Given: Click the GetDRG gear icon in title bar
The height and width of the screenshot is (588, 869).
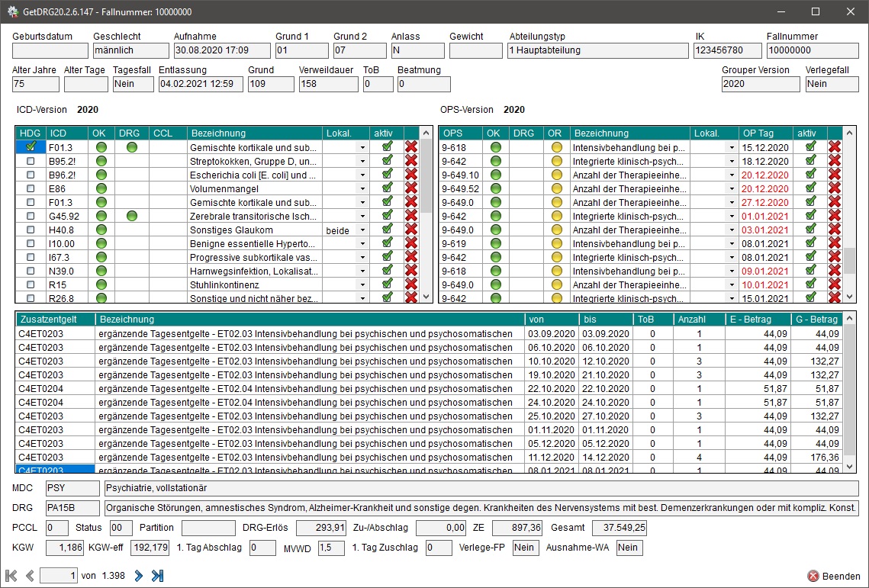Looking at the screenshot, I should point(12,11).
